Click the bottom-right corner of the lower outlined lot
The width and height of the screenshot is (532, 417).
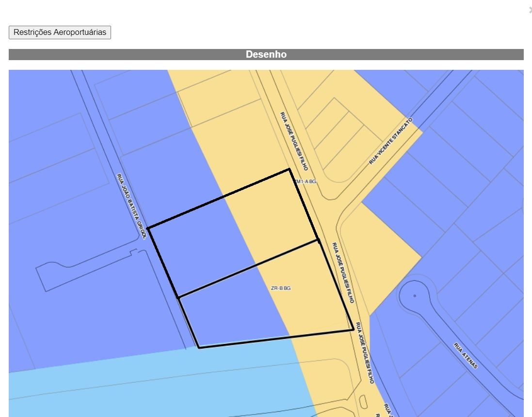[x=353, y=330]
